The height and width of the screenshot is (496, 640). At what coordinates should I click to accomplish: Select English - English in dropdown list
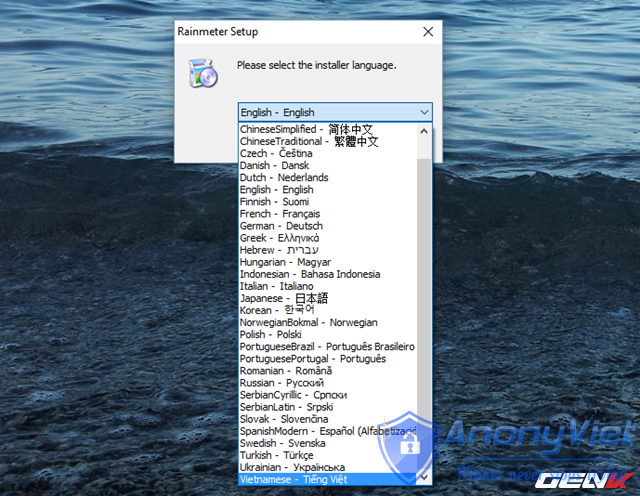[x=328, y=190]
